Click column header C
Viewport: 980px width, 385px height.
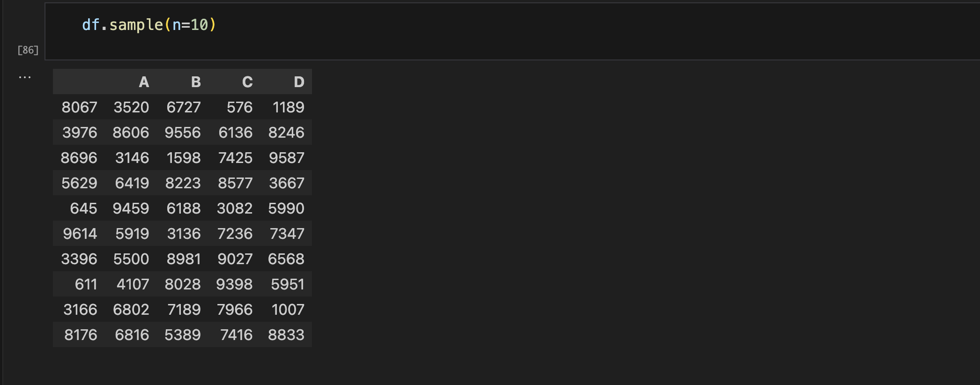tap(247, 82)
